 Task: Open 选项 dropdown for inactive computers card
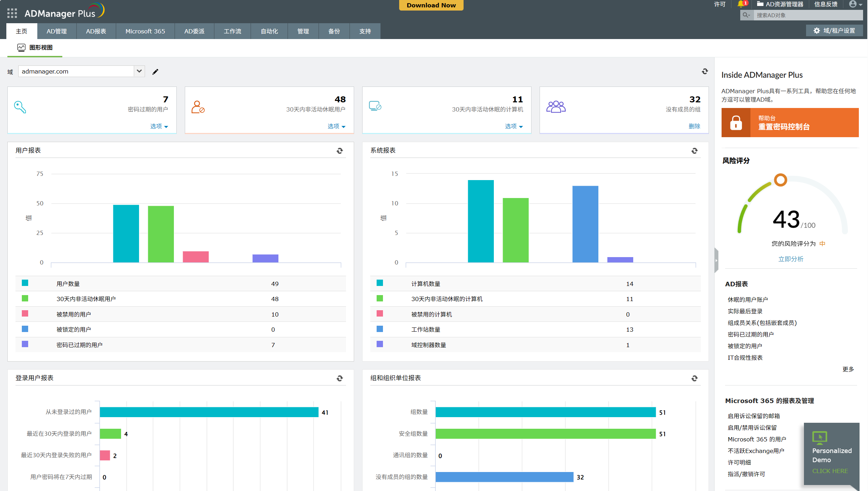(x=514, y=126)
